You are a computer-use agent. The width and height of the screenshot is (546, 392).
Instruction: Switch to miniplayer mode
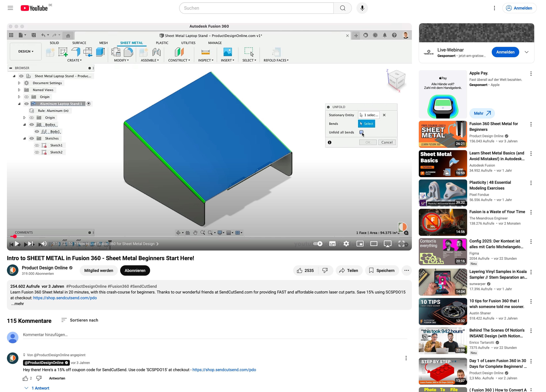click(x=360, y=244)
